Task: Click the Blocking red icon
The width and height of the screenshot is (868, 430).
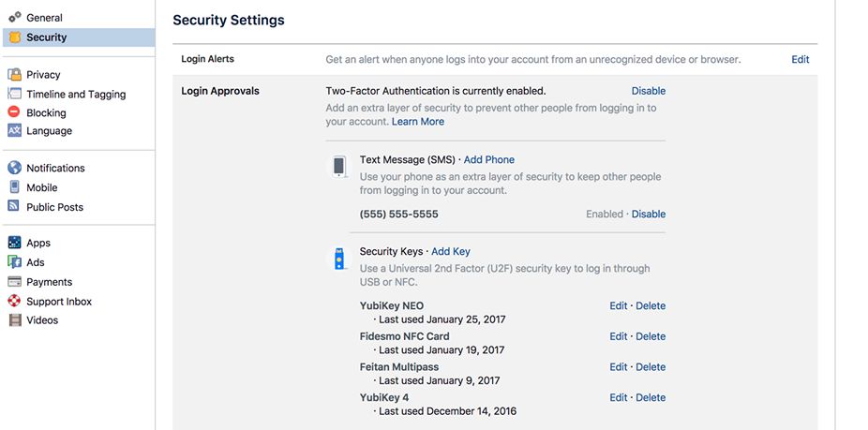Action: (14, 112)
